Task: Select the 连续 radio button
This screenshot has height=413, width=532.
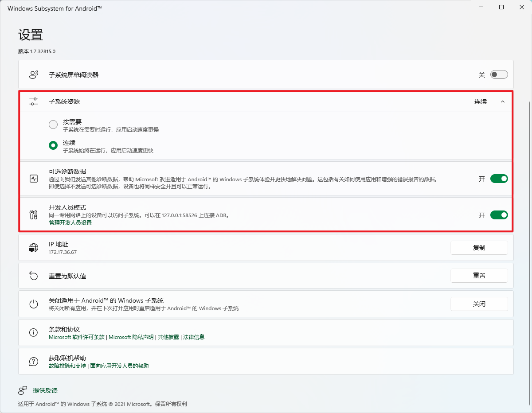Action: [x=53, y=145]
